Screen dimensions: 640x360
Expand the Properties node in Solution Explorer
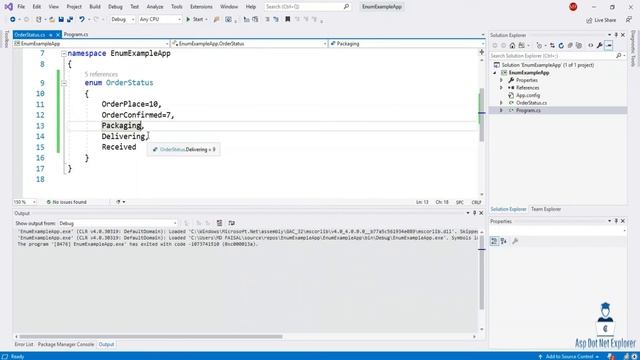(x=501, y=80)
